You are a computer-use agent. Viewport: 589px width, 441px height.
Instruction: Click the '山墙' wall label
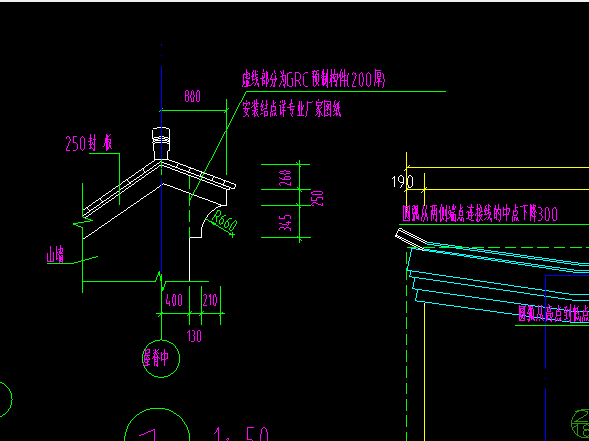click(x=55, y=256)
